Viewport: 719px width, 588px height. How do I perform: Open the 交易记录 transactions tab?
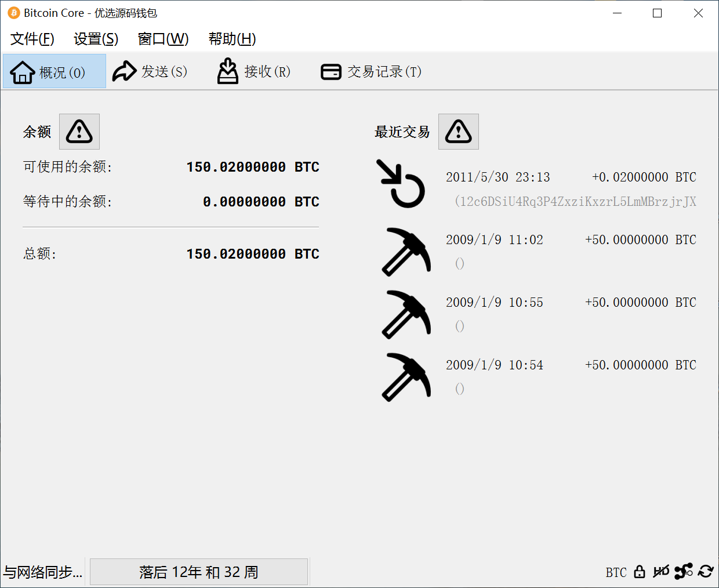tap(371, 72)
